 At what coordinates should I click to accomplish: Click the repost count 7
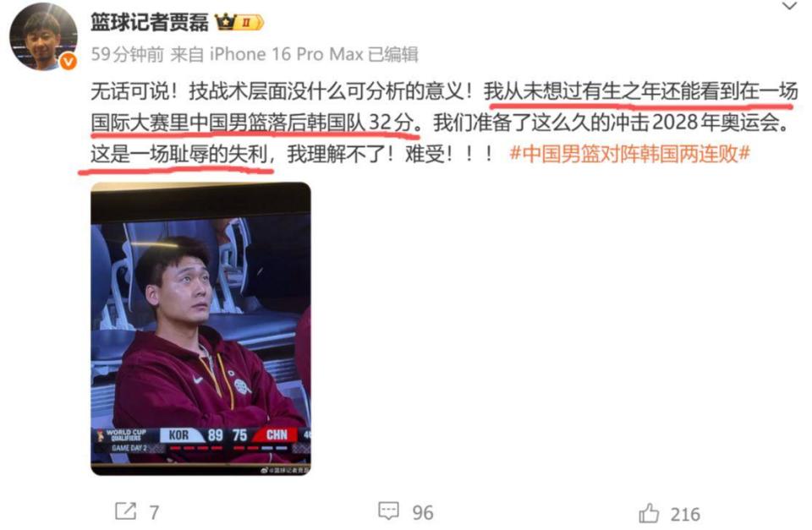pos(154,513)
